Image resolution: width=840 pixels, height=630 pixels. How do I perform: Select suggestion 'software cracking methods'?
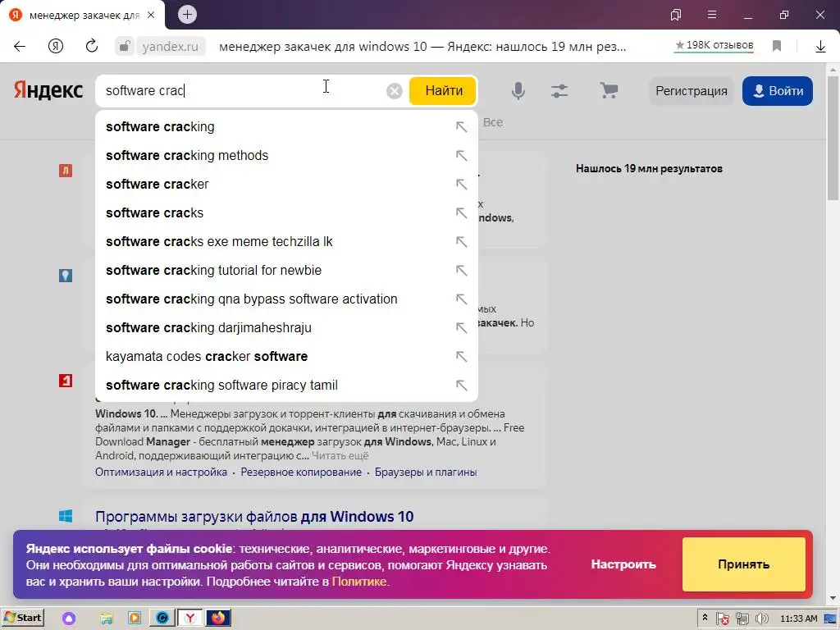point(286,155)
